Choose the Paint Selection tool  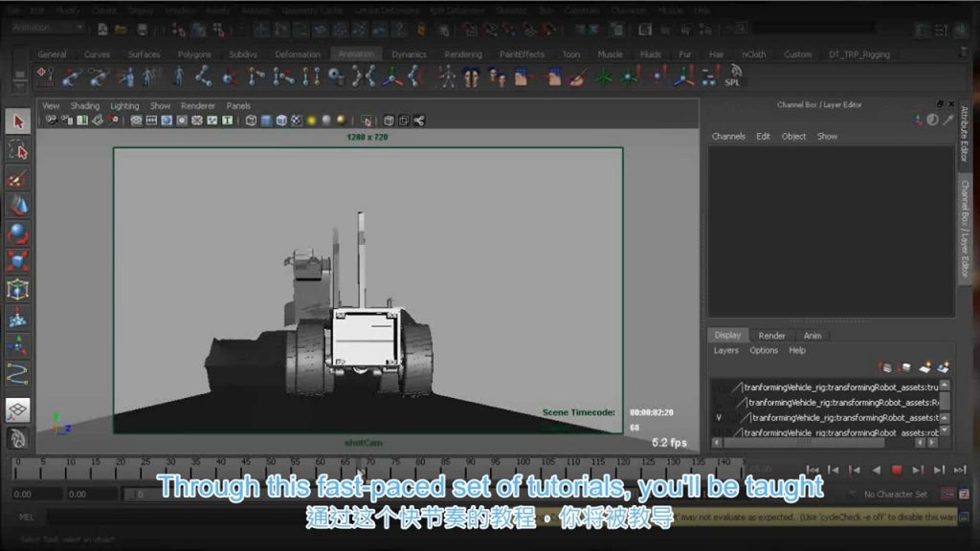18,178
